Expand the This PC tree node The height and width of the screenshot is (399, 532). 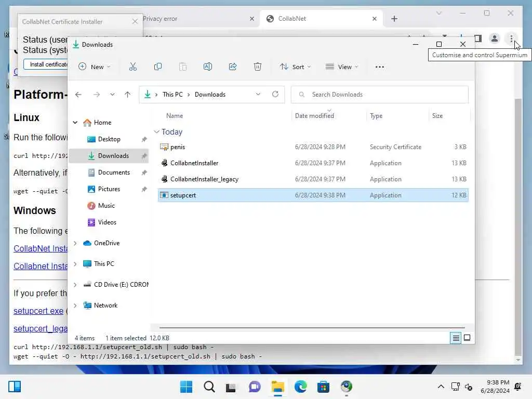[x=75, y=264]
